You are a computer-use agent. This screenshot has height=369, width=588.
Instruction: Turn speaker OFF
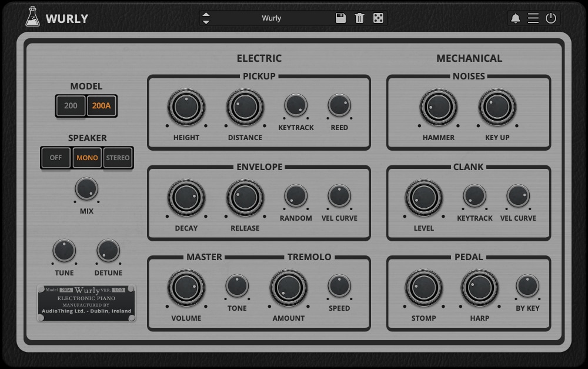tap(55, 158)
